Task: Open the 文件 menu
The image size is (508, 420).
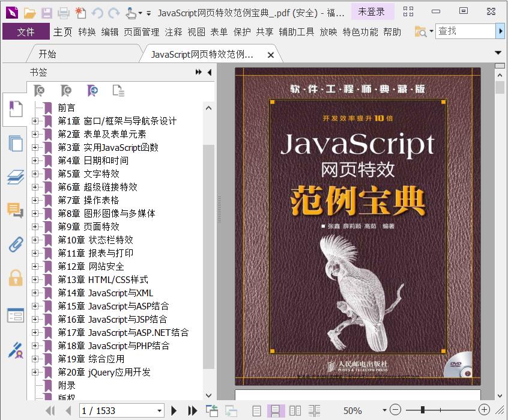Action: [x=26, y=32]
